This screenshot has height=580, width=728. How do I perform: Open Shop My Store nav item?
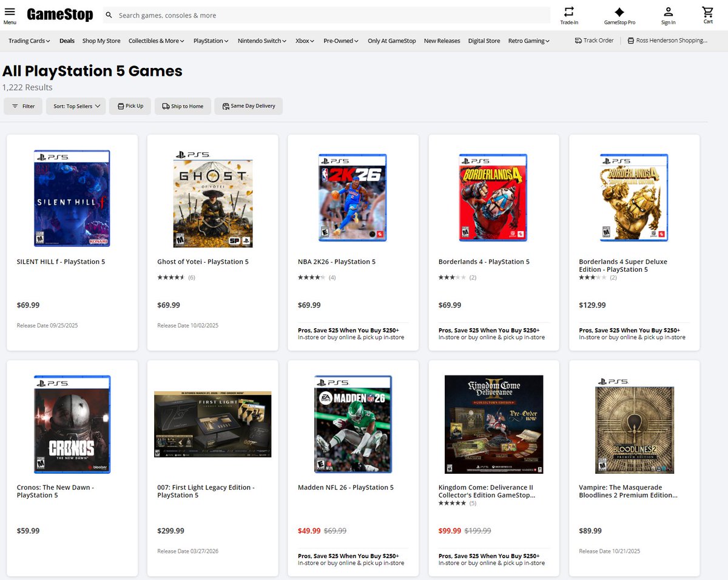pos(101,41)
